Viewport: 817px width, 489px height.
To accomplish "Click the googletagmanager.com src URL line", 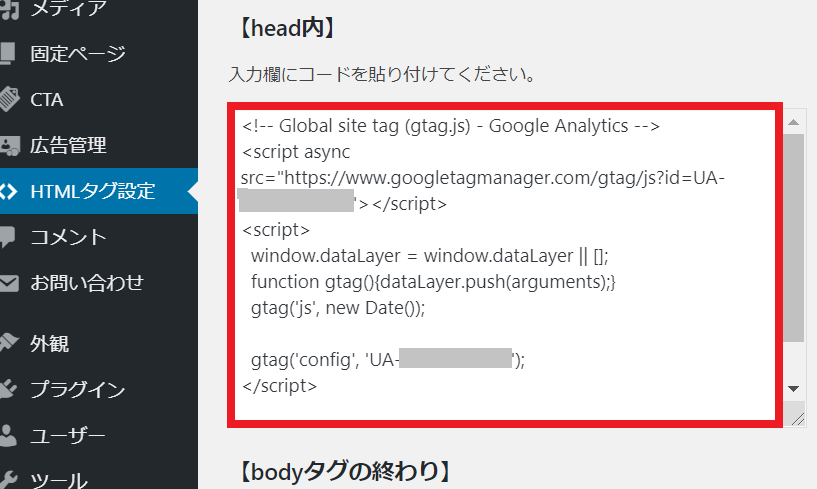I will (x=482, y=178).
